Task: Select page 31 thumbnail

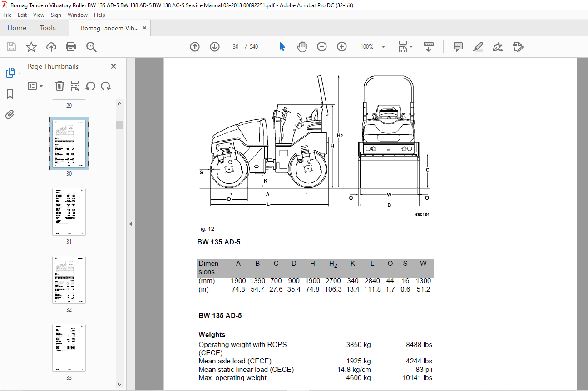Action: (x=69, y=212)
